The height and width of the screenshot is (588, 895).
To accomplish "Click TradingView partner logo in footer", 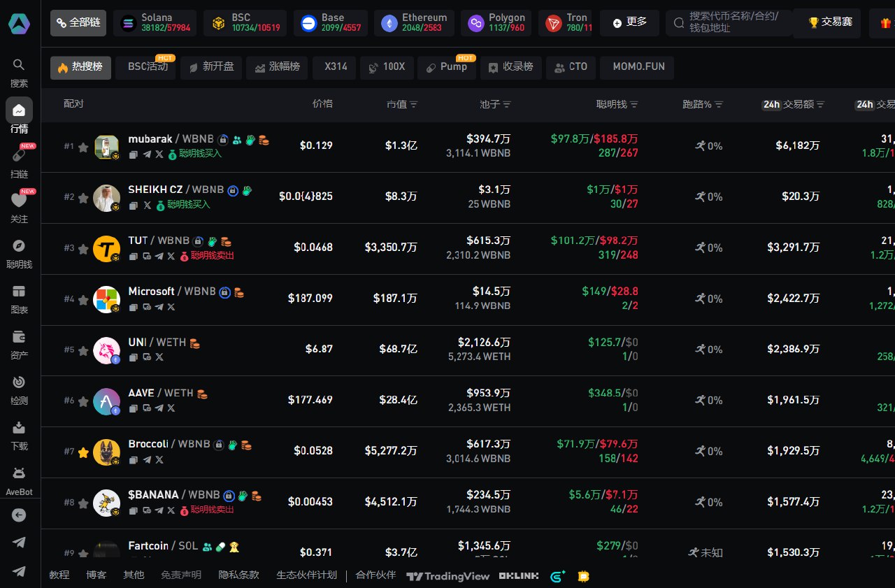I will coord(447,576).
